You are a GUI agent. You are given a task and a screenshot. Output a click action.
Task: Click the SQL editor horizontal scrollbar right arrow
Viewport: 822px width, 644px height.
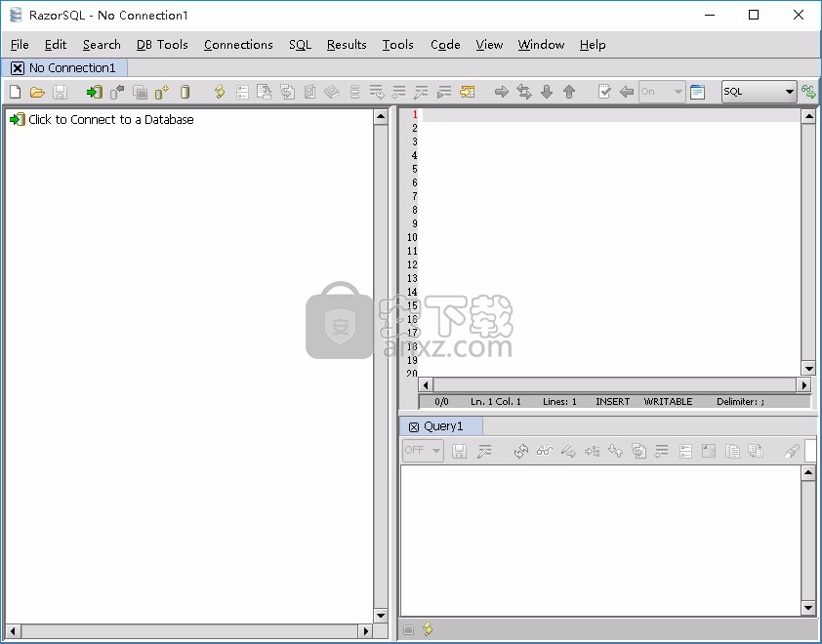click(804, 385)
